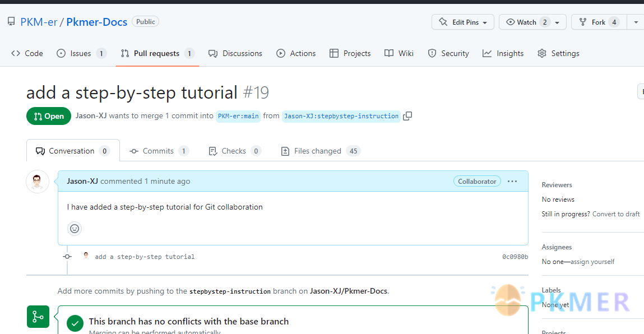The image size is (644, 334).
Task: Open the Discussions tab
Action: [235, 53]
